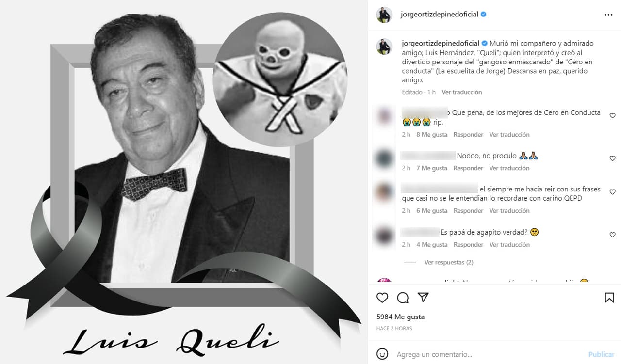The height and width of the screenshot is (364, 621).
Task: Share post via the paper plane icon
Action: pos(423,298)
